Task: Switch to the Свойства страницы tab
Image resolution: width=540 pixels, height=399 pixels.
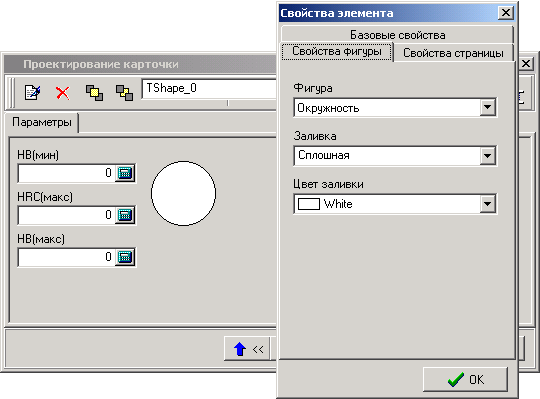Action: pyautogui.click(x=453, y=53)
